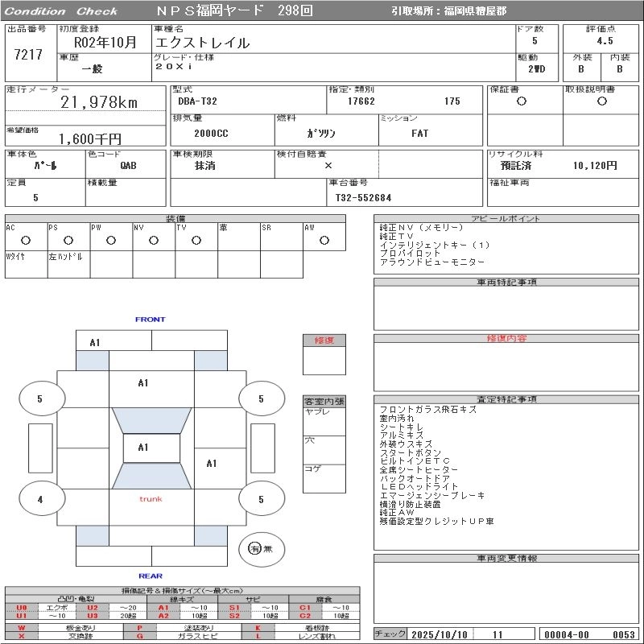Select the check date 2025/10/10
The height and width of the screenshot is (644, 644).
pyautogui.click(x=439, y=634)
